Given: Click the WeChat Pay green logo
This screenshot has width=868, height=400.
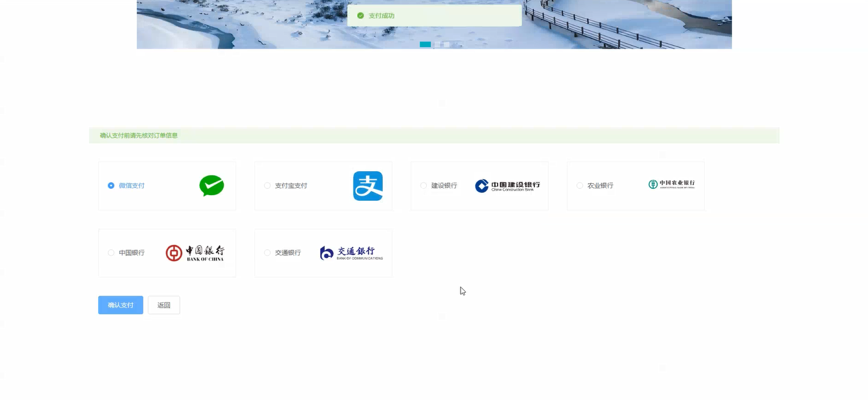Looking at the screenshot, I should (x=212, y=186).
